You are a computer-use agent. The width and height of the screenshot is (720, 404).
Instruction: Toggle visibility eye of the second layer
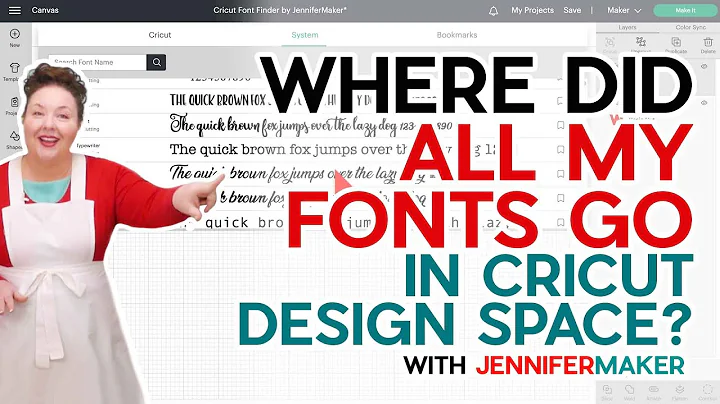pyautogui.click(x=704, y=103)
